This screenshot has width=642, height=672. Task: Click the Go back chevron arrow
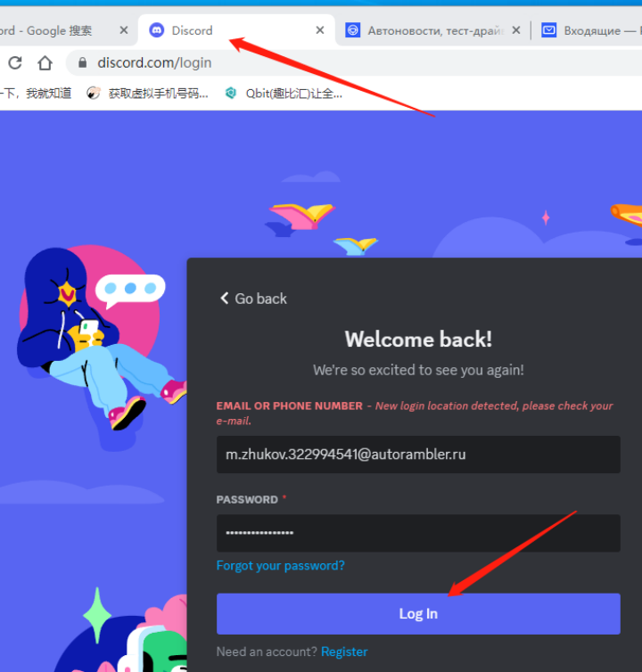225,299
